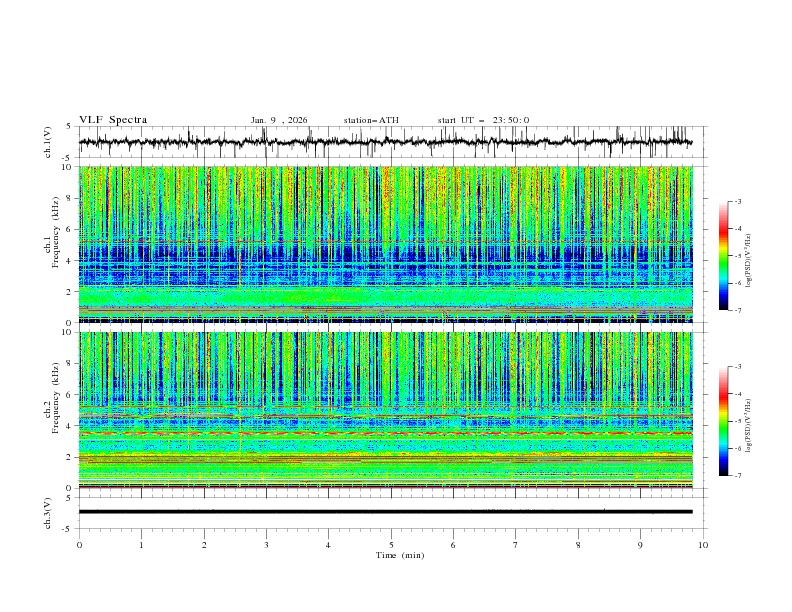Click the ch.1 spectrogram panel

(x=386, y=244)
